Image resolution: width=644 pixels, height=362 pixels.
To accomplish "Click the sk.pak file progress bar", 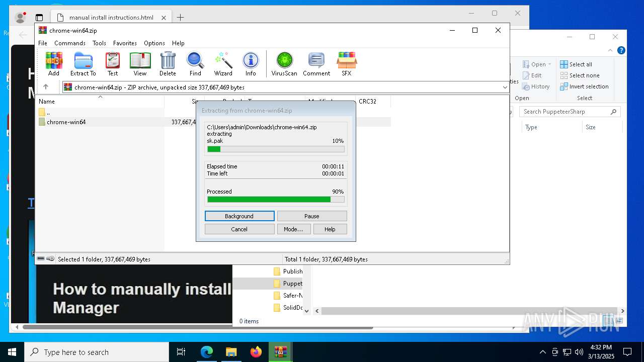I will point(276,149).
